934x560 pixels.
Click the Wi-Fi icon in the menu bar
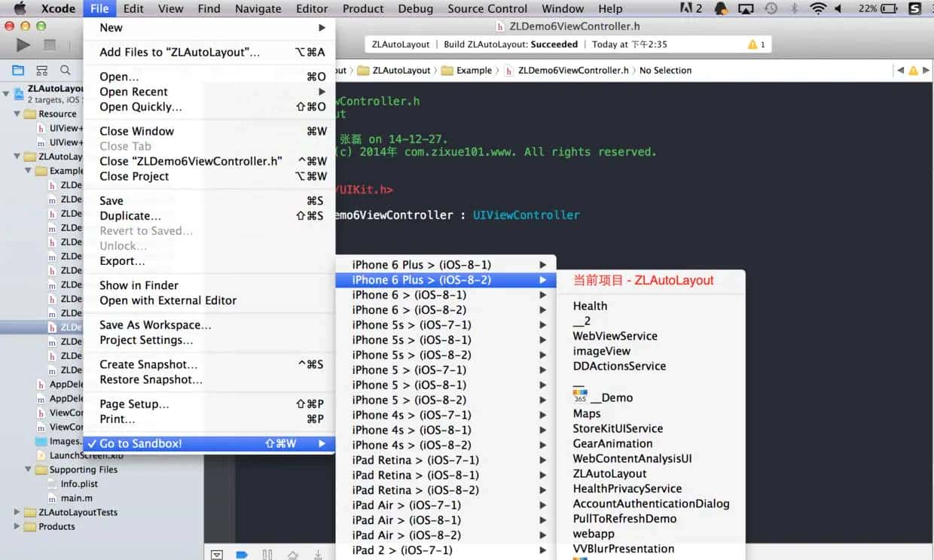click(817, 9)
